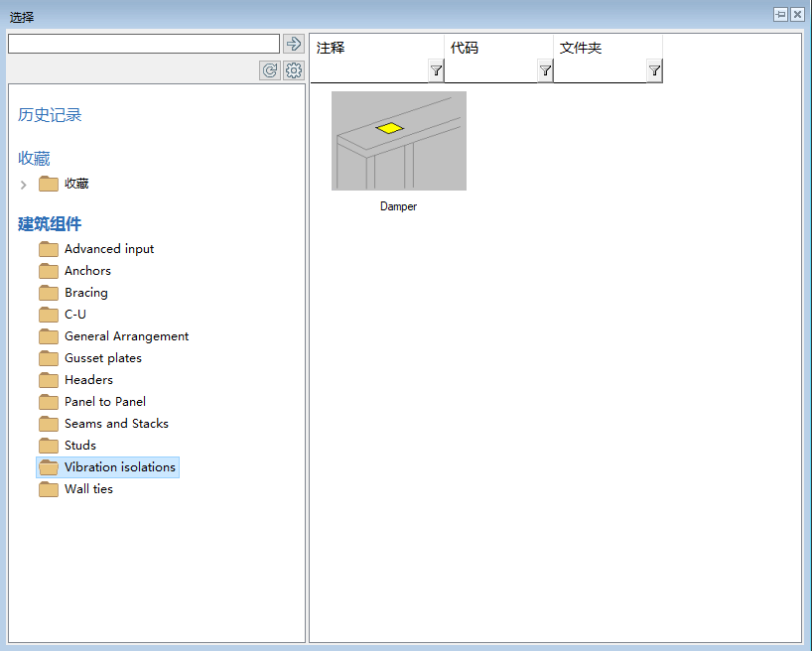812x651 pixels.
Task: Open the Wall ties folder
Action: coord(75,489)
